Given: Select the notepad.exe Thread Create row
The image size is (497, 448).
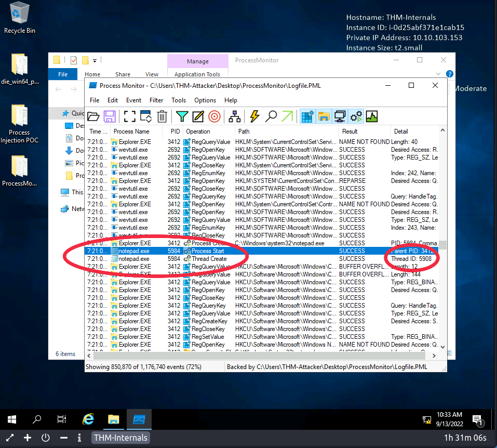Looking at the screenshot, I should point(209,259).
